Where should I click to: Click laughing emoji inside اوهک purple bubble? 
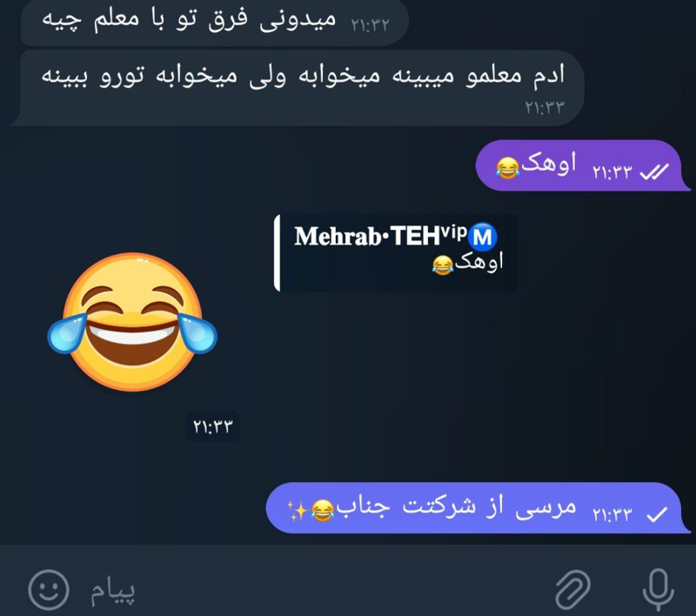tap(507, 168)
